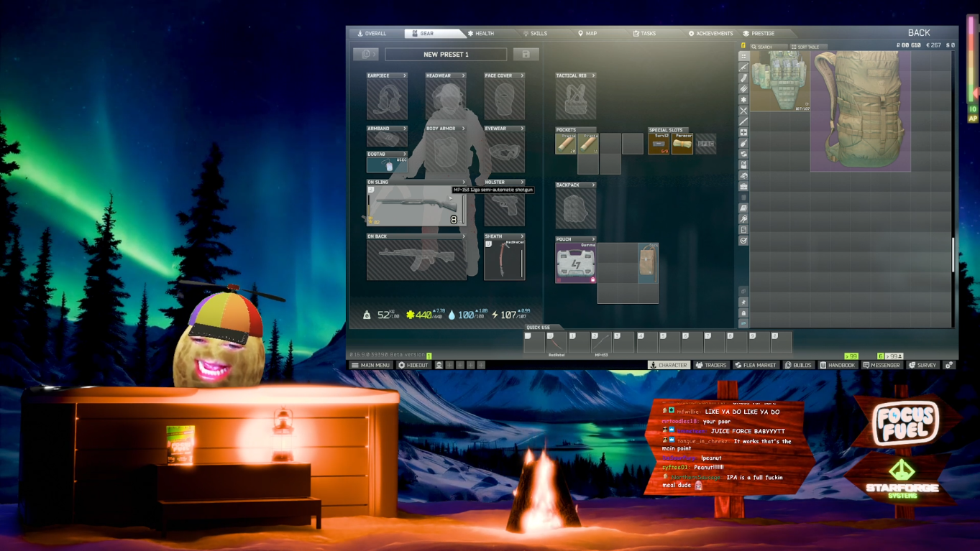
Task: Open the Traders screen
Action: click(x=711, y=365)
